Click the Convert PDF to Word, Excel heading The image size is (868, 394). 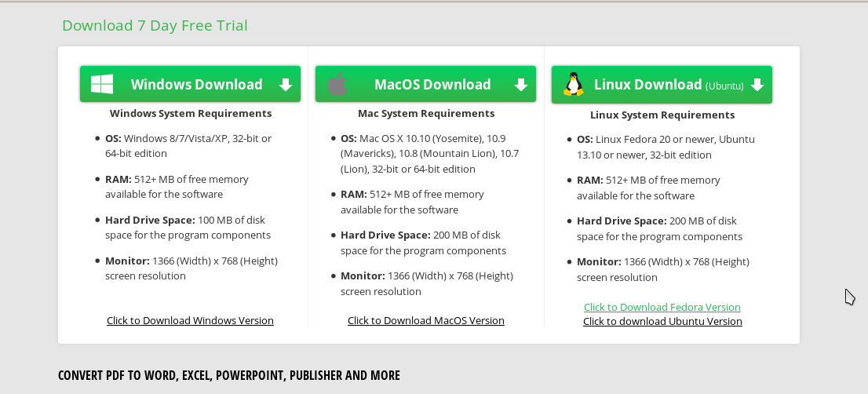[x=228, y=375]
